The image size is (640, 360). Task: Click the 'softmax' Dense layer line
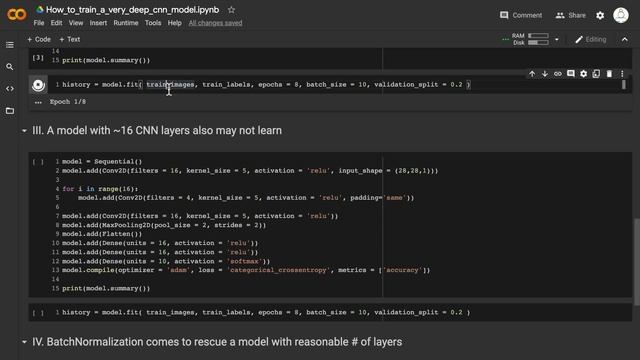(x=166, y=261)
